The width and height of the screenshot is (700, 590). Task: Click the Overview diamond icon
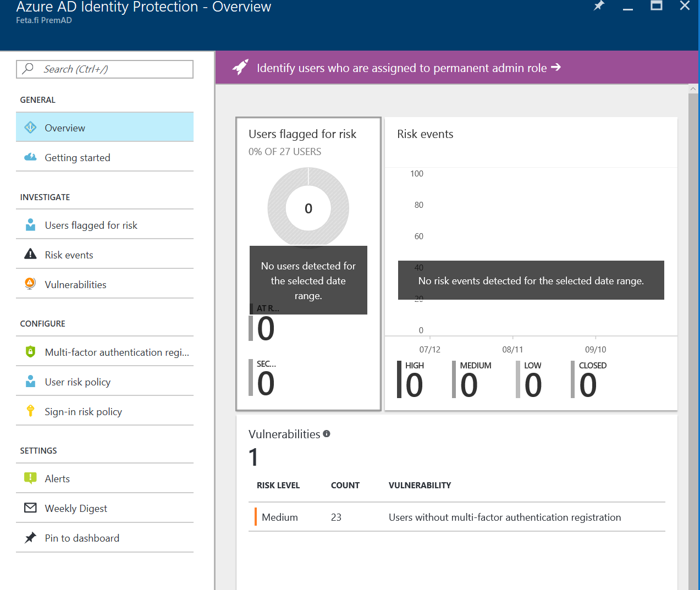[30, 127]
